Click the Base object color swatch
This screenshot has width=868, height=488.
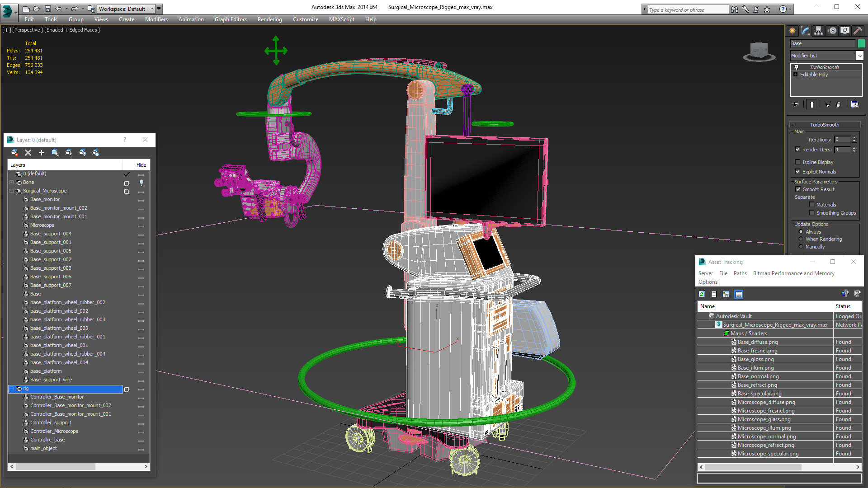click(861, 43)
